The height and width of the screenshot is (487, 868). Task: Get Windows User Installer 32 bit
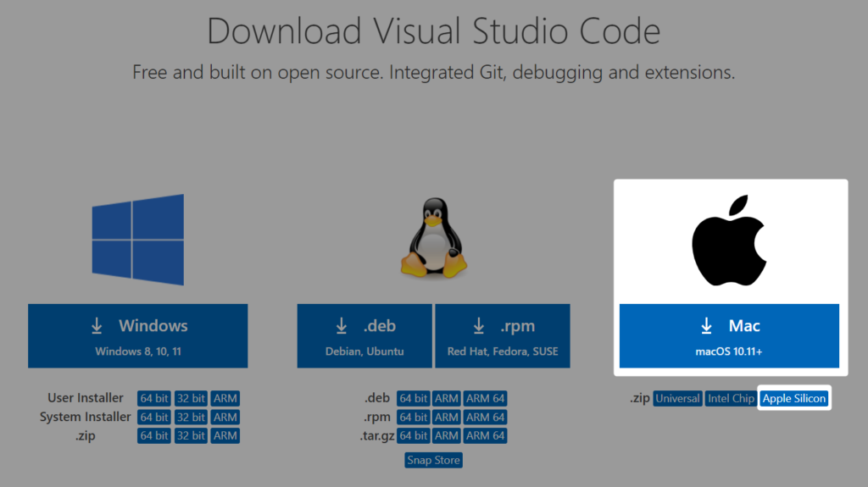[191, 398]
